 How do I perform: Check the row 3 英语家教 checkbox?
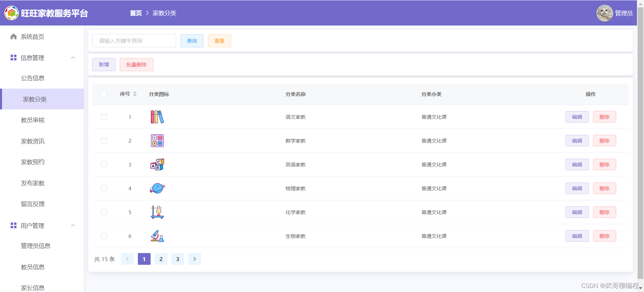[x=104, y=164]
